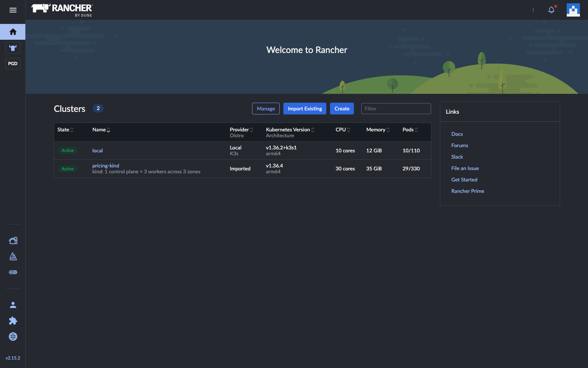The width and height of the screenshot is (588, 368).
Task: Click Active badge in pricing-kind row
Action: point(68,169)
